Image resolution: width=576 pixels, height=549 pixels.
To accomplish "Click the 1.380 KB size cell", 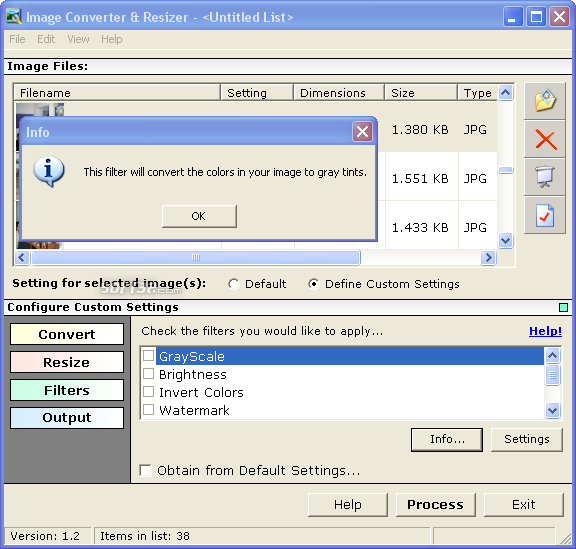I will coord(420,130).
